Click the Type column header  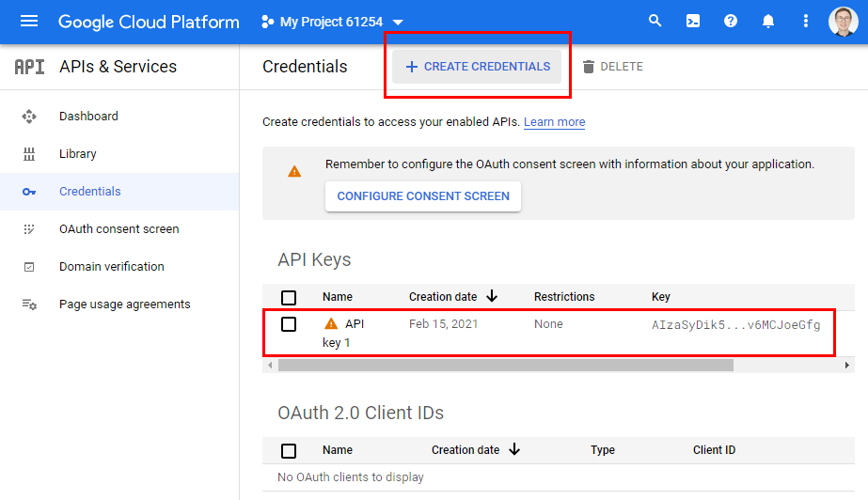[602, 450]
